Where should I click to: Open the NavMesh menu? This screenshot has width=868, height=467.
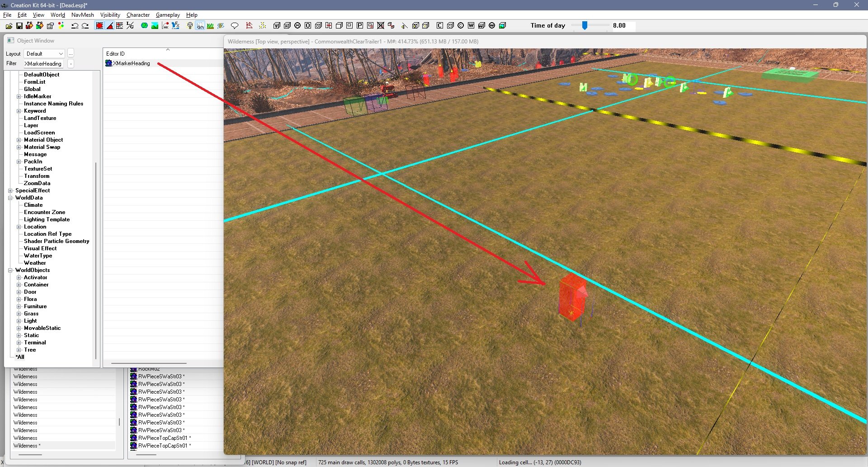pyautogui.click(x=83, y=15)
